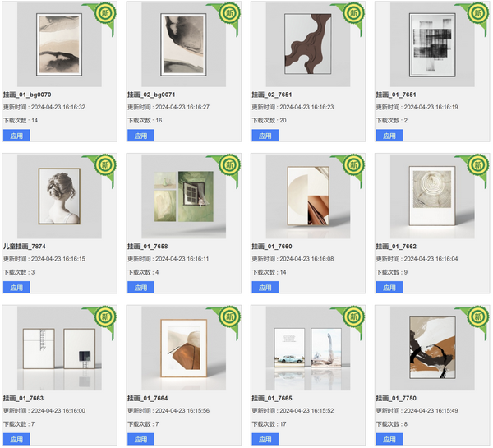Screen dimensions: 493x448
Task: Click the 挂画_01_7665 title text
Action: click(x=272, y=399)
